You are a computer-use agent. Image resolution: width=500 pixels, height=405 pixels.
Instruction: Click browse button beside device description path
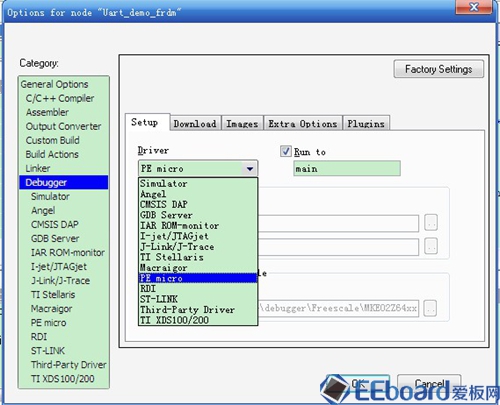430,308
